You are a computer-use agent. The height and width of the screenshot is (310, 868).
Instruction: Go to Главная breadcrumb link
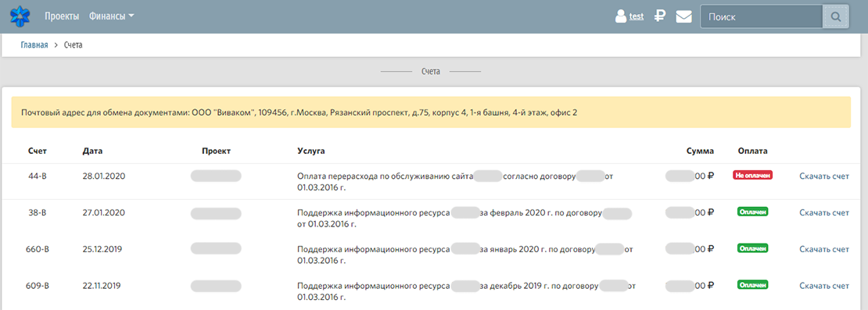point(34,45)
